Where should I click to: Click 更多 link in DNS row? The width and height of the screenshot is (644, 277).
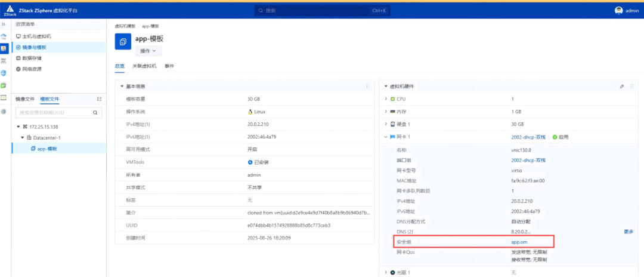[628, 232]
